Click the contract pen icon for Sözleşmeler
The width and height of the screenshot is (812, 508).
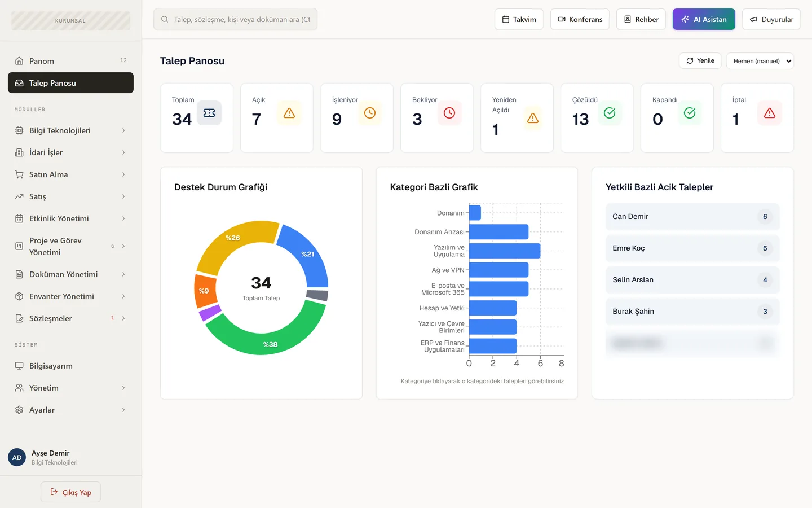19,318
